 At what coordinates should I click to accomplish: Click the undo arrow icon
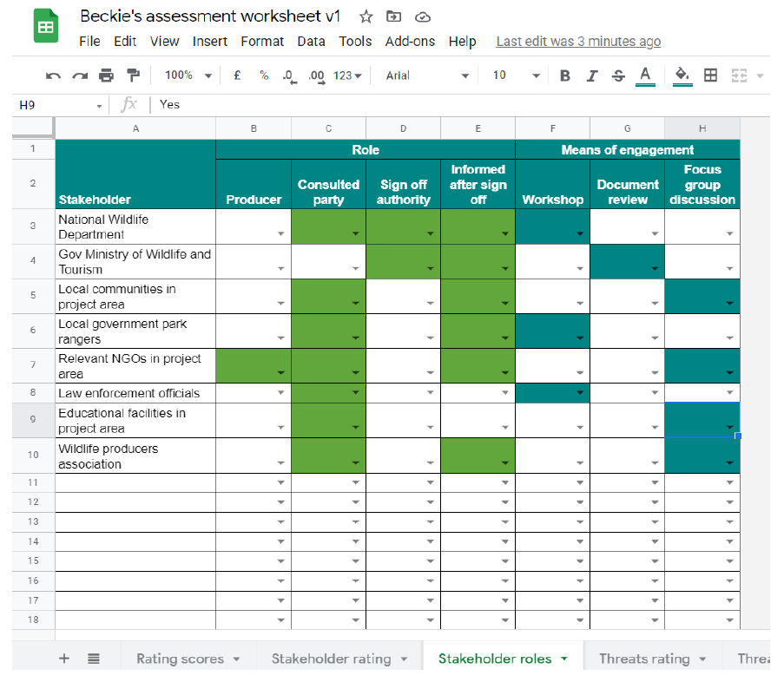(x=53, y=75)
